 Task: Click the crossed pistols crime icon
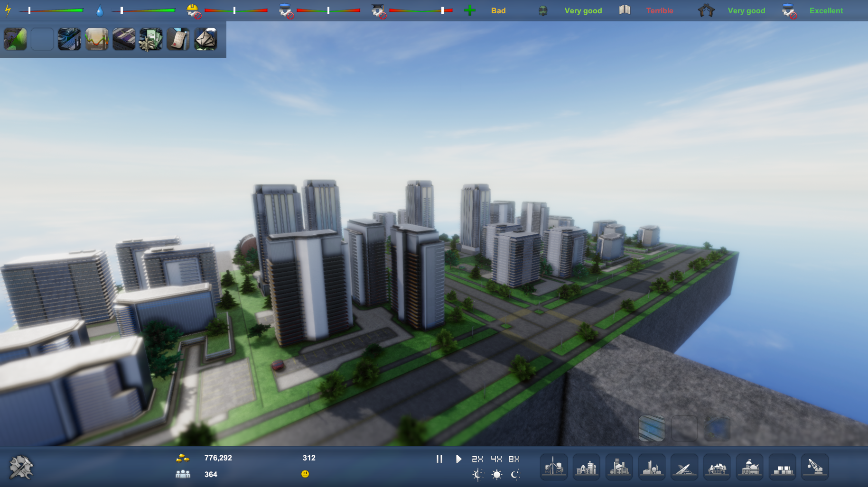706,10
